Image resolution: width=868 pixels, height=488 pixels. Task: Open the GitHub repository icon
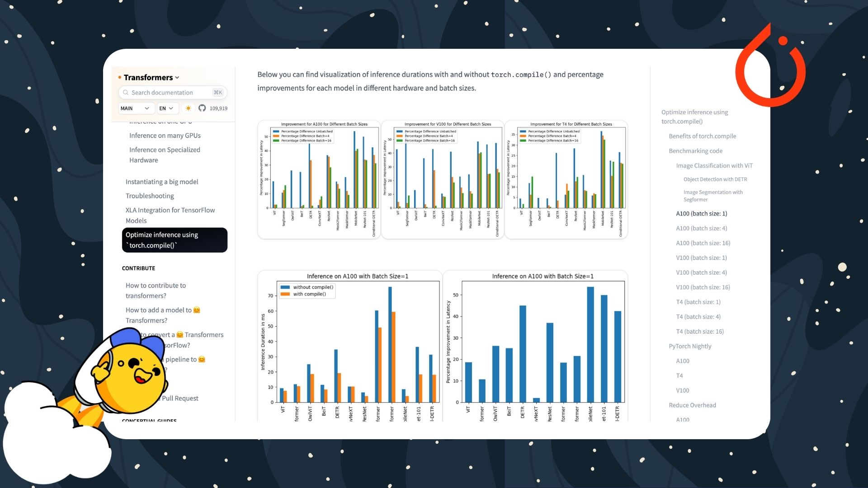point(202,108)
